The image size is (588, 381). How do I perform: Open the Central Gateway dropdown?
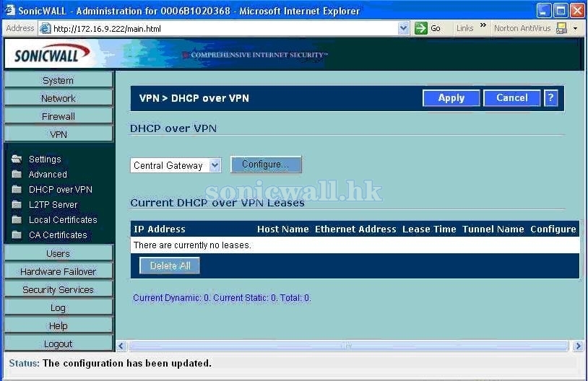tap(176, 165)
